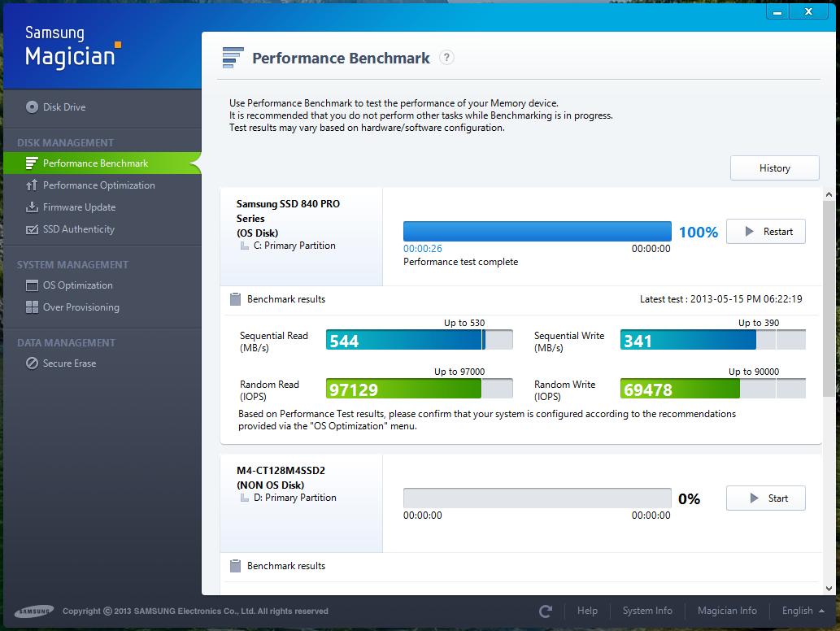Screen dimensions: 840x631
Task: Open Magician Info from the footer
Action: [x=727, y=611]
